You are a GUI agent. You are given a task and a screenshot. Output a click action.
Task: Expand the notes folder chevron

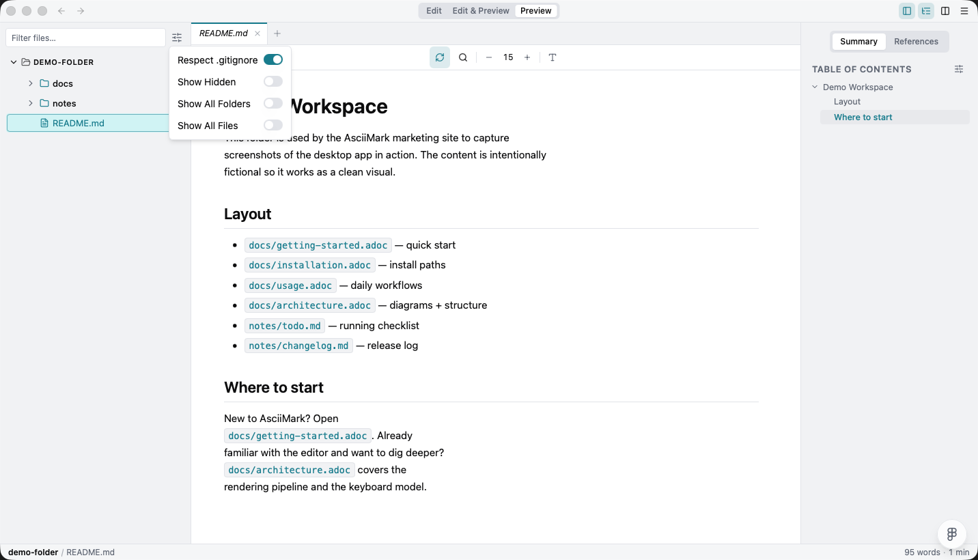click(31, 103)
